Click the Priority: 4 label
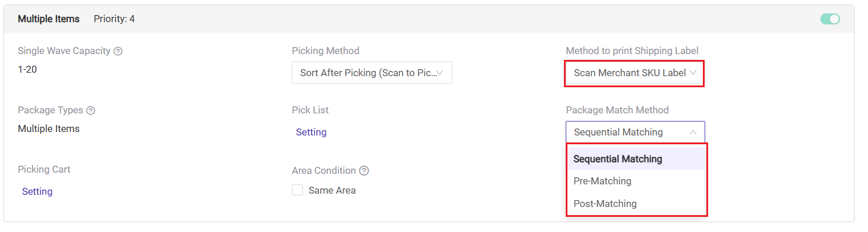The width and height of the screenshot is (868, 232). point(114,19)
